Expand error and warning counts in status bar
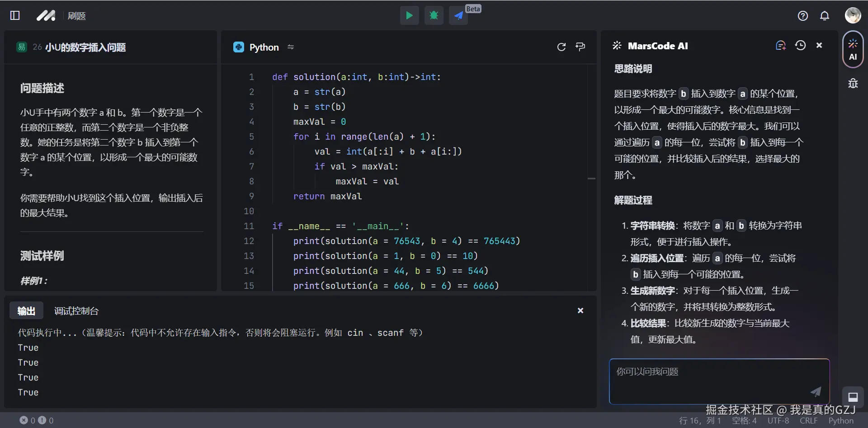This screenshot has height=428, width=868. coord(36,420)
